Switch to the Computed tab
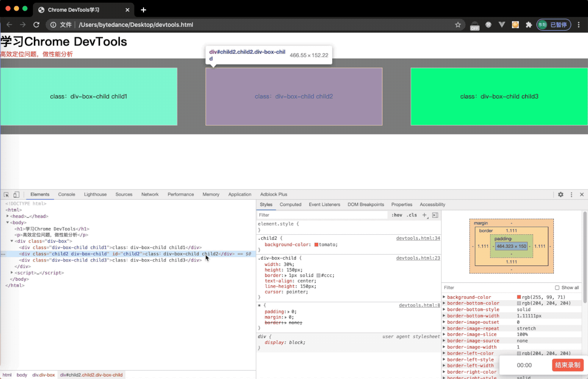This screenshot has height=379, width=588. [290, 205]
